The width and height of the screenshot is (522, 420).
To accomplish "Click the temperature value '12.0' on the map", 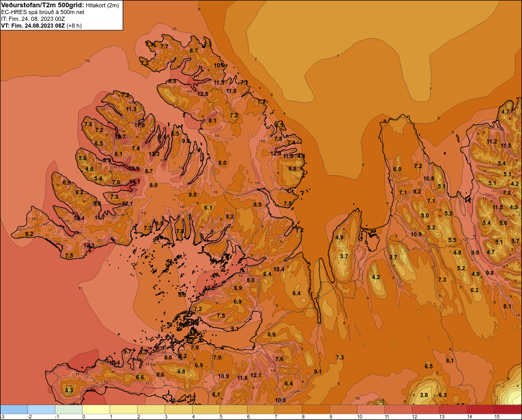I will coord(276,153).
